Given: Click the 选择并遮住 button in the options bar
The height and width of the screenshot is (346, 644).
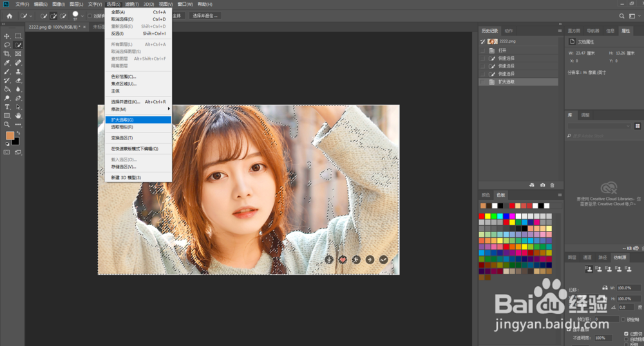Looking at the screenshot, I should coord(205,15).
